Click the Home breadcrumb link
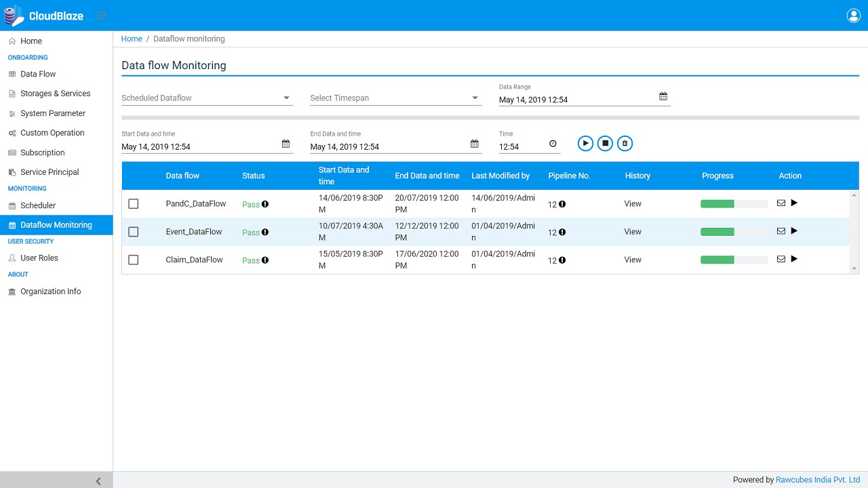 tap(132, 39)
